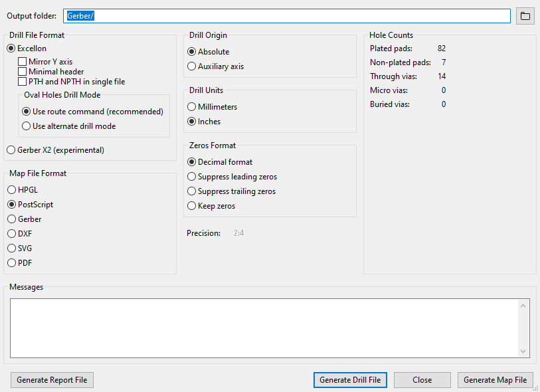Select Suppress leading zeros option
Image resolution: width=540 pixels, height=392 pixels.
[x=232, y=177]
